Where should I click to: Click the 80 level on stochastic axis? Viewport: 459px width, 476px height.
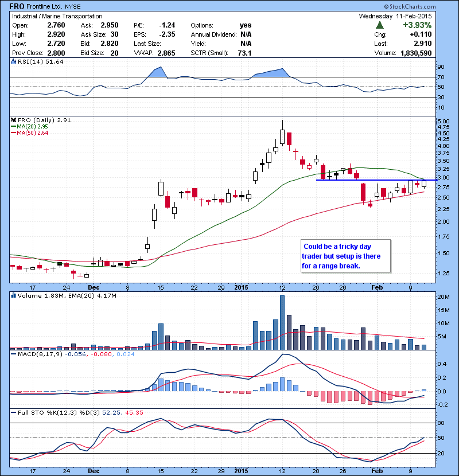click(x=441, y=423)
